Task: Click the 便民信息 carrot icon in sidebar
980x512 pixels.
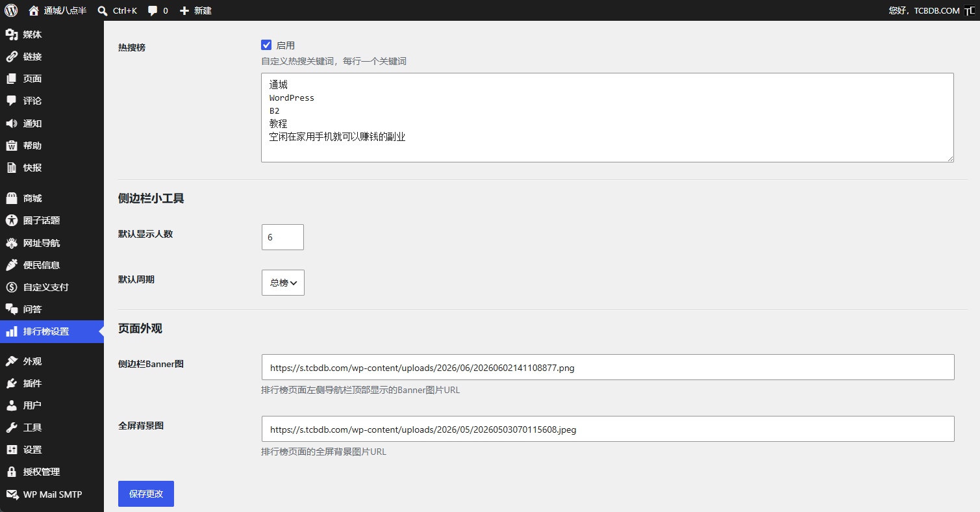Action: tap(12, 265)
